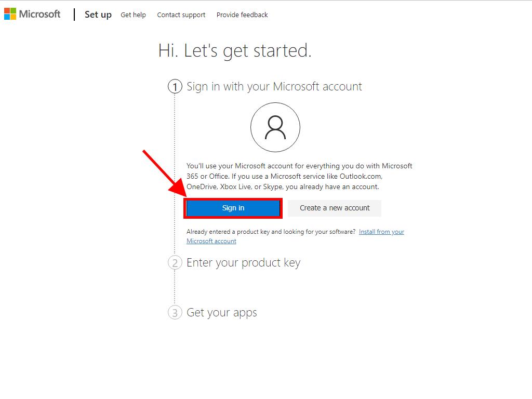Click the 'Hi. Let's get started.' heading

click(235, 51)
